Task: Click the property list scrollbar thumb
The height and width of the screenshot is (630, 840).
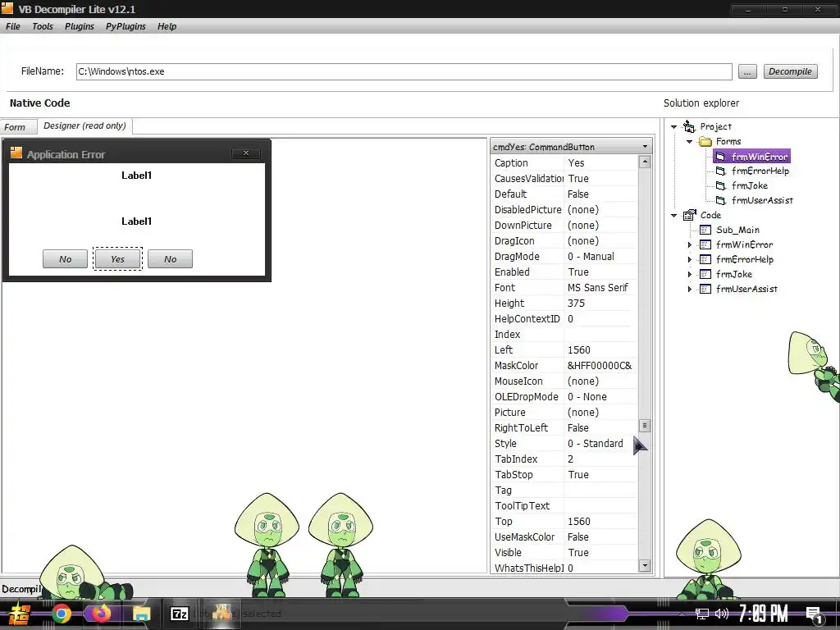Action: (x=645, y=426)
